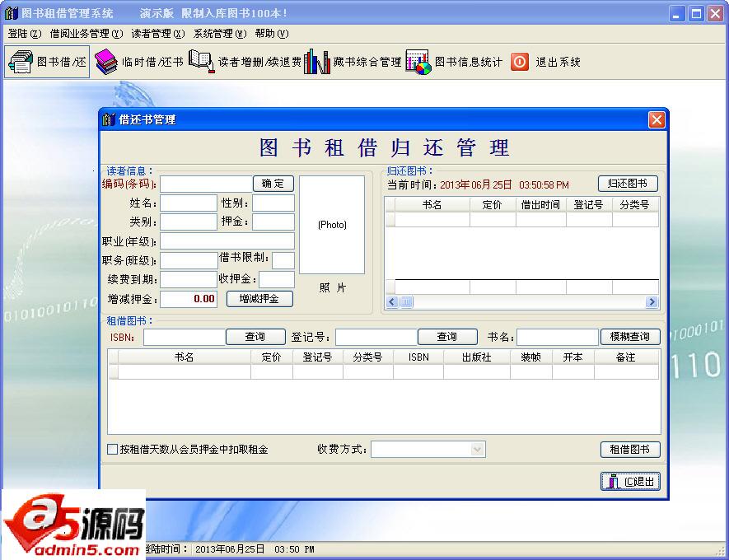Click the horizontal scrollbar under the return list

pos(519,302)
